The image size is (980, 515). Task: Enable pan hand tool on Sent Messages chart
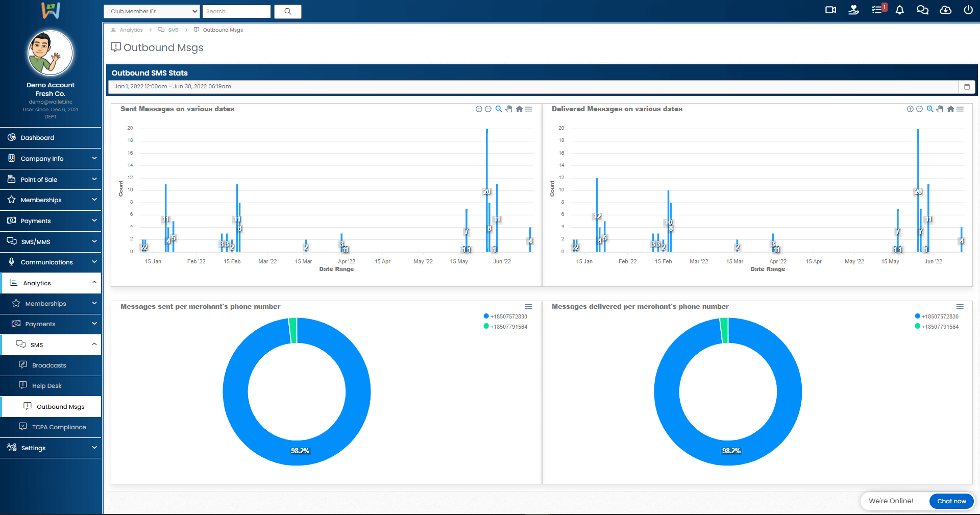click(509, 109)
